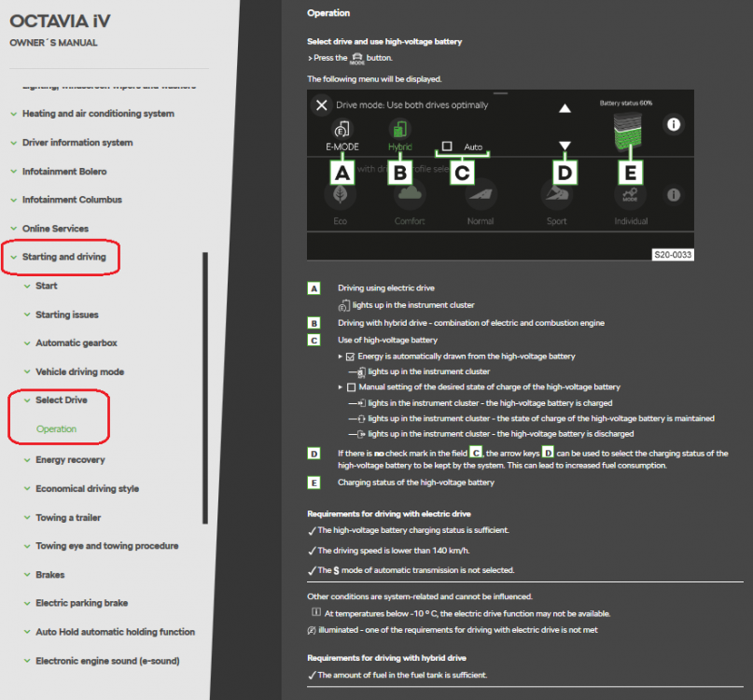
Task: Click the sidebar vertical scrollbar
Action: [x=205, y=387]
